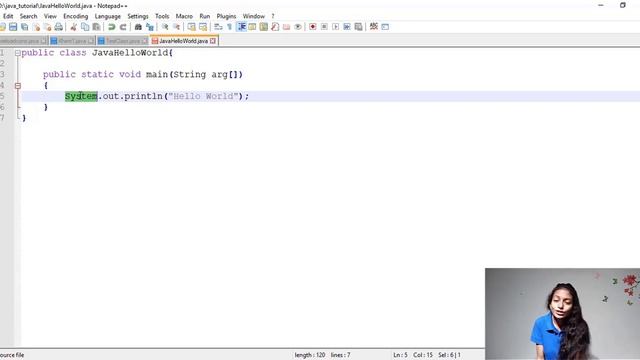Cut selection with the scissors icon
The image size is (640, 360).
coord(73,27)
